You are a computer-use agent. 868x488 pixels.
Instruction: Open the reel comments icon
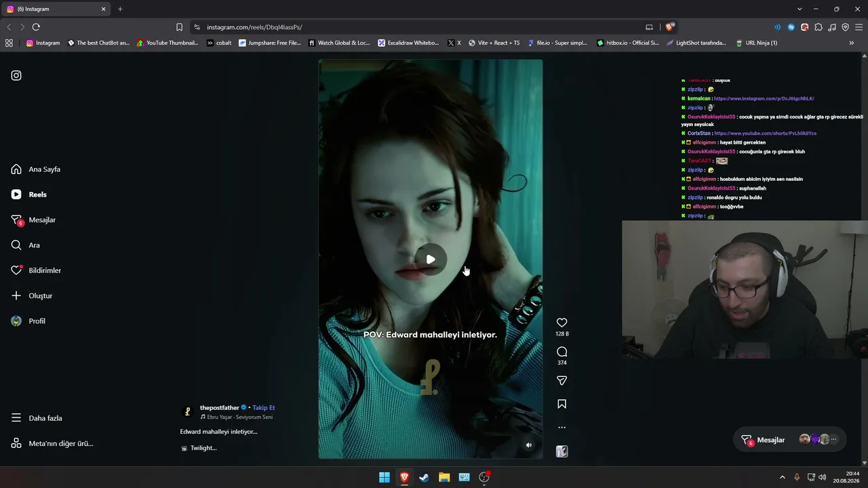[562, 352]
